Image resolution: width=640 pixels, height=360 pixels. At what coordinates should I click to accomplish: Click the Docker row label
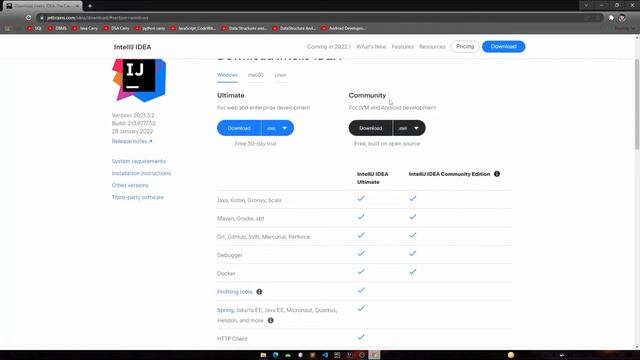[x=226, y=273]
